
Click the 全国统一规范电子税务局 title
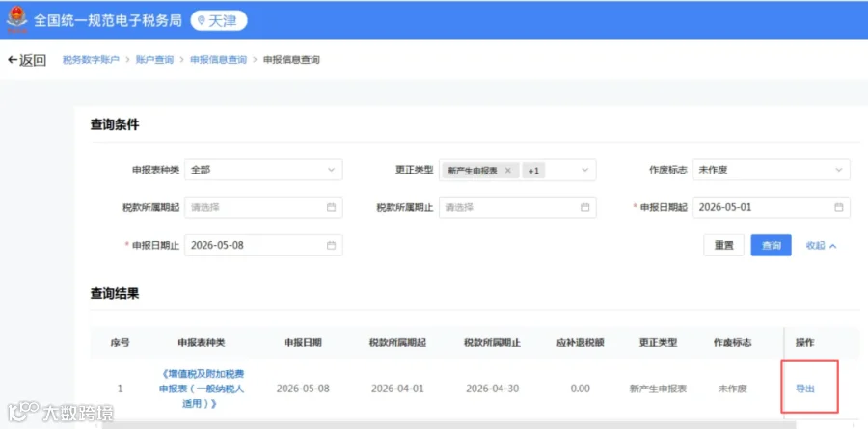[x=107, y=21]
